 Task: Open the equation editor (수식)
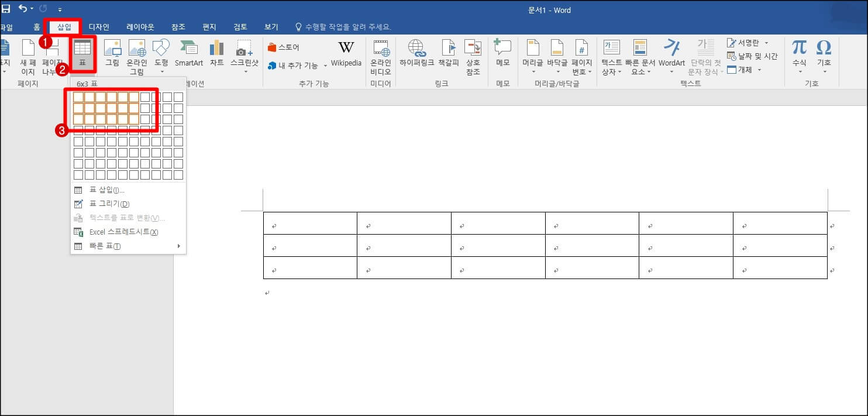tap(798, 54)
